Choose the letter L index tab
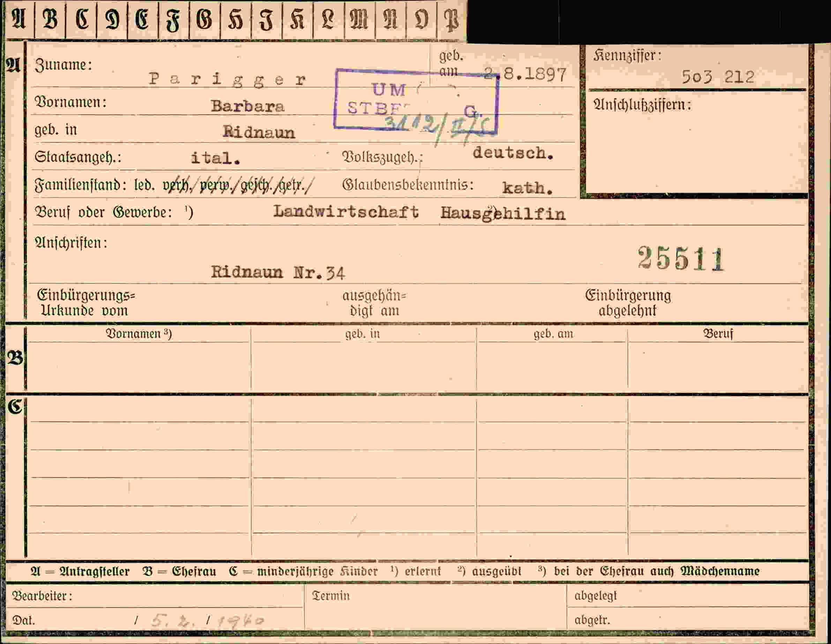The image size is (831, 644). (329, 20)
